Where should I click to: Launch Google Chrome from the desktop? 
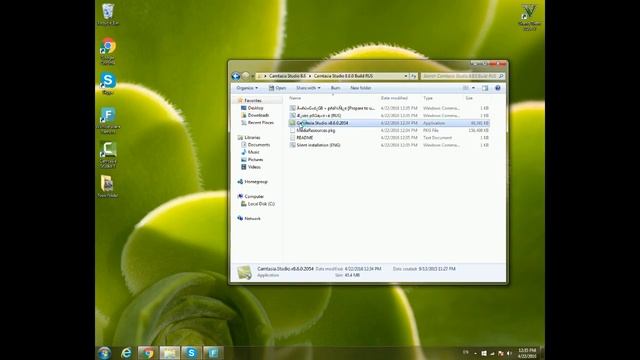[x=108, y=51]
